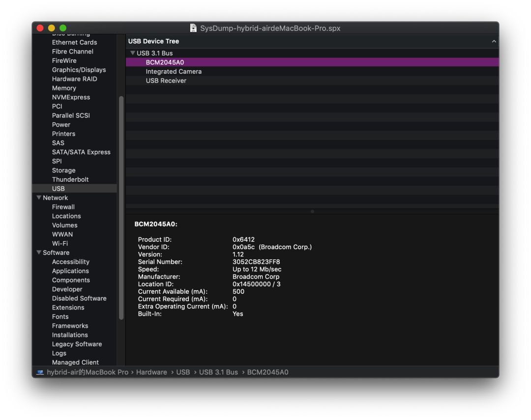Click USB in the path bar
The width and height of the screenshot is (531, 420).
tap(183, 372)
